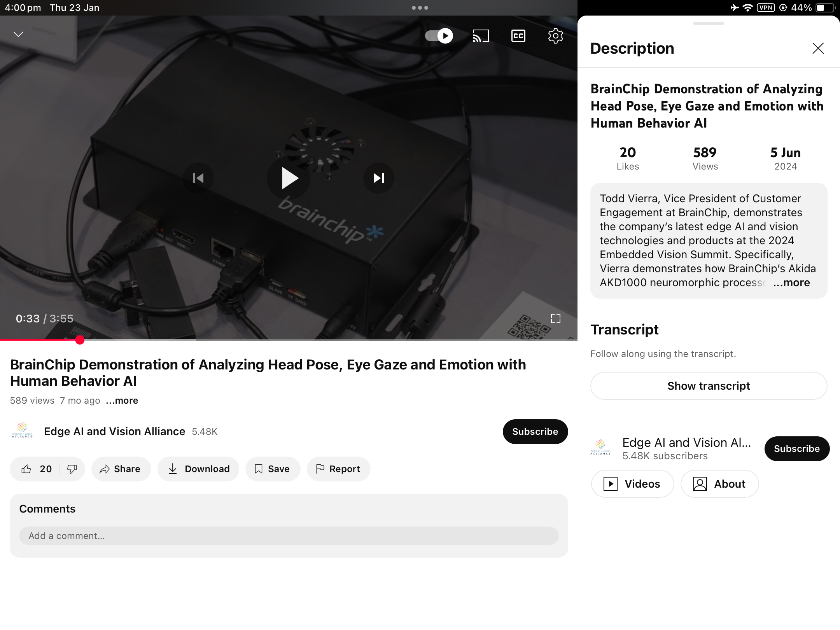Expand video info with ...more under title
The width and height of the screenshot is (840, 630).
click(122, 401)
